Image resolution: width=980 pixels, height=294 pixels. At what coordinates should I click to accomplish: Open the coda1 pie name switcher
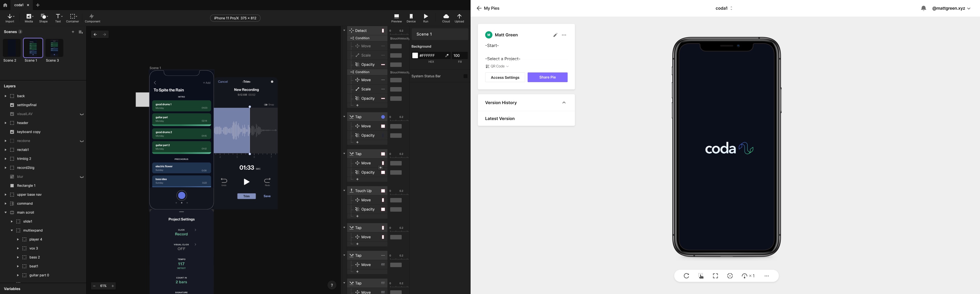click(x=724, y=8)
